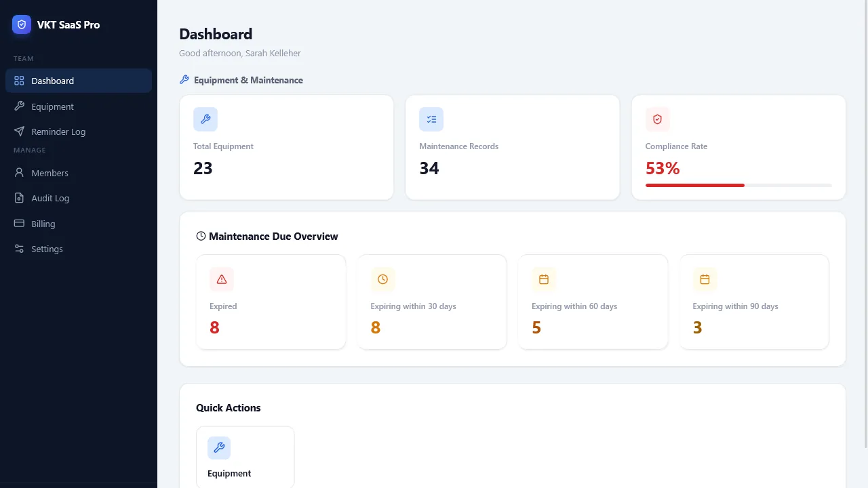Screen dimensions: 868x488
Task: Click the page vertical scrollbar
Action: coord(865,224)
